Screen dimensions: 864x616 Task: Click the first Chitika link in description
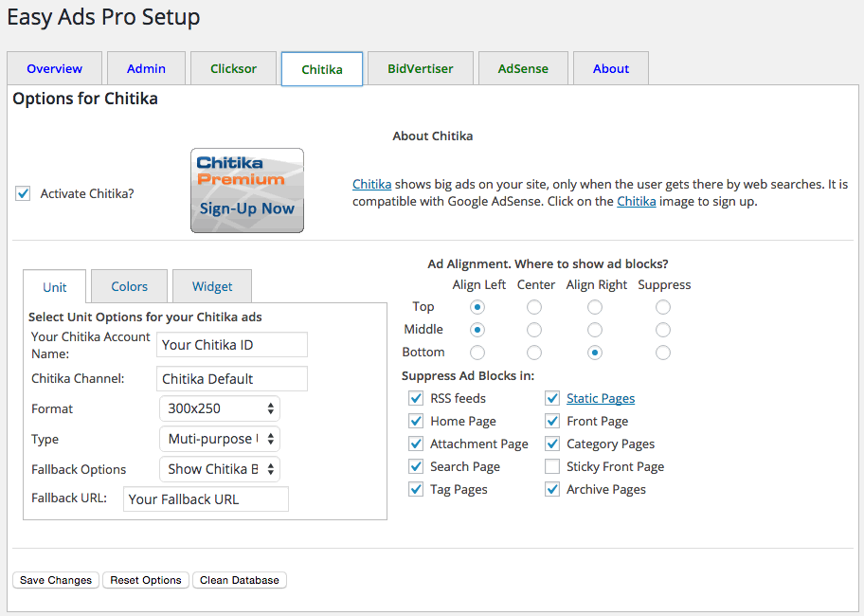tap(372, 184)
